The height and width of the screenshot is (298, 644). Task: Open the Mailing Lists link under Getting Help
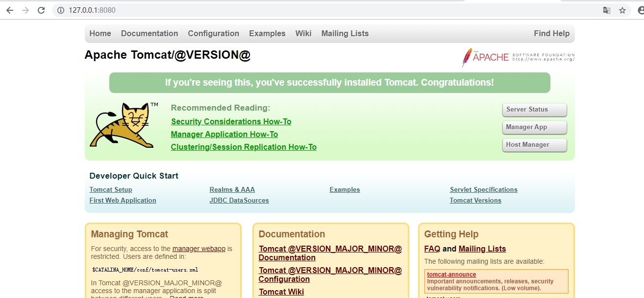(x=482, y=249)
